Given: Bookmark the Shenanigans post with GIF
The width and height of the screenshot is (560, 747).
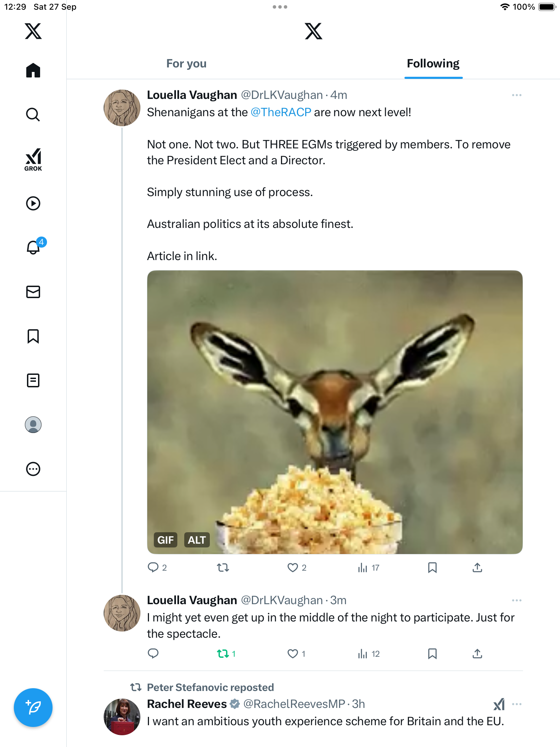Looking at the screenshot, I should 432,568.
